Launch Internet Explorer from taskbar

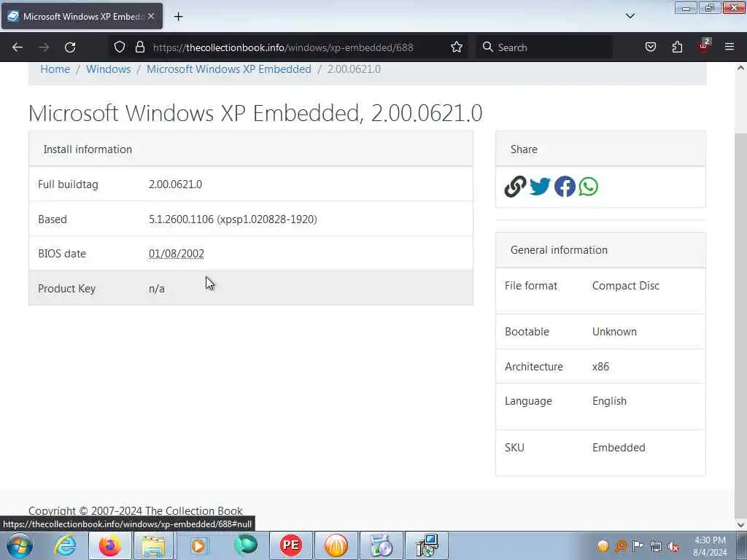(x=65, y=545)
